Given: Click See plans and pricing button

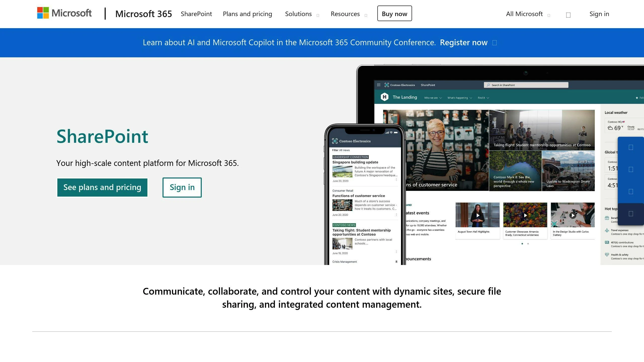Looking at the screenshot, I should pos(102,187).
